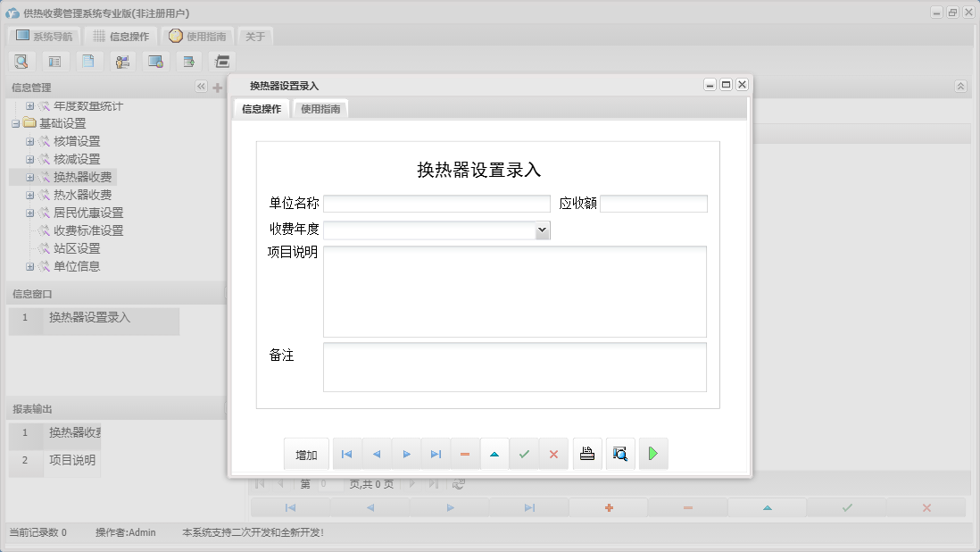Click the 增加 button
The width and height of the screenshot is (980, 552).
(x=306, y=454)
